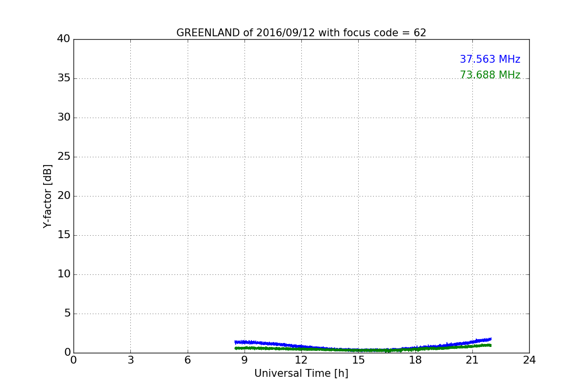Click the x-axis tick label '3'

pyautogui.click(x=130, y=360)
